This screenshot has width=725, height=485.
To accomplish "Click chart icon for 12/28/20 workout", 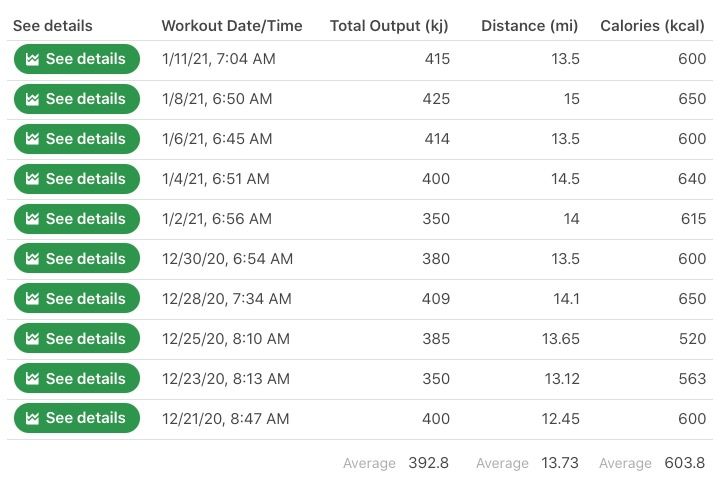I will [32, 299].
